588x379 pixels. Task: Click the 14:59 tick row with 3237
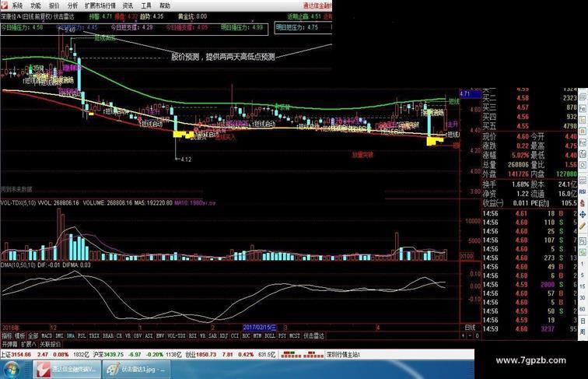click(530, 328)
